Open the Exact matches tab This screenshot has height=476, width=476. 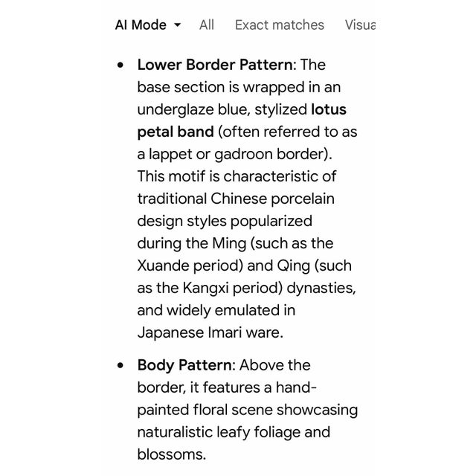pyautogui.click(x=280, y=25)
